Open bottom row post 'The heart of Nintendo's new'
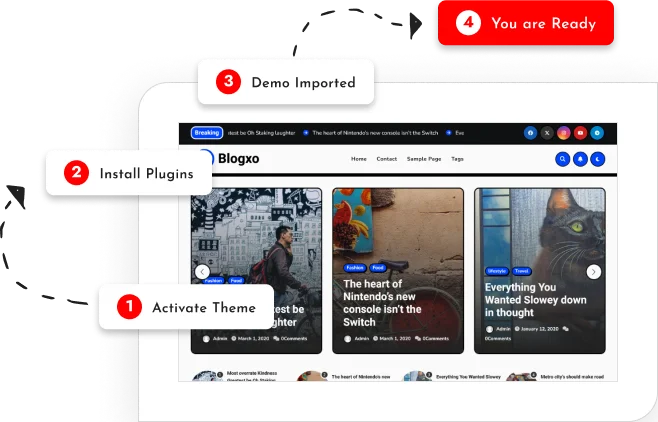The image size is (658, 422). (361, 377)
